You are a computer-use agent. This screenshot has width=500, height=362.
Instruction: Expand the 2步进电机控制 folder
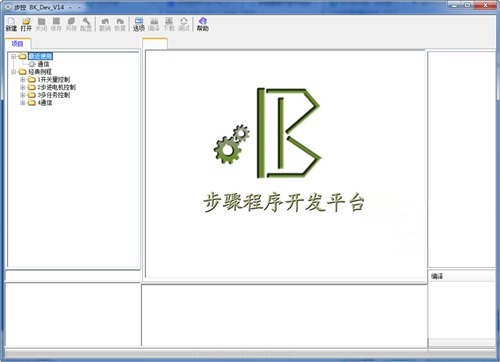(x=23, y=87)
